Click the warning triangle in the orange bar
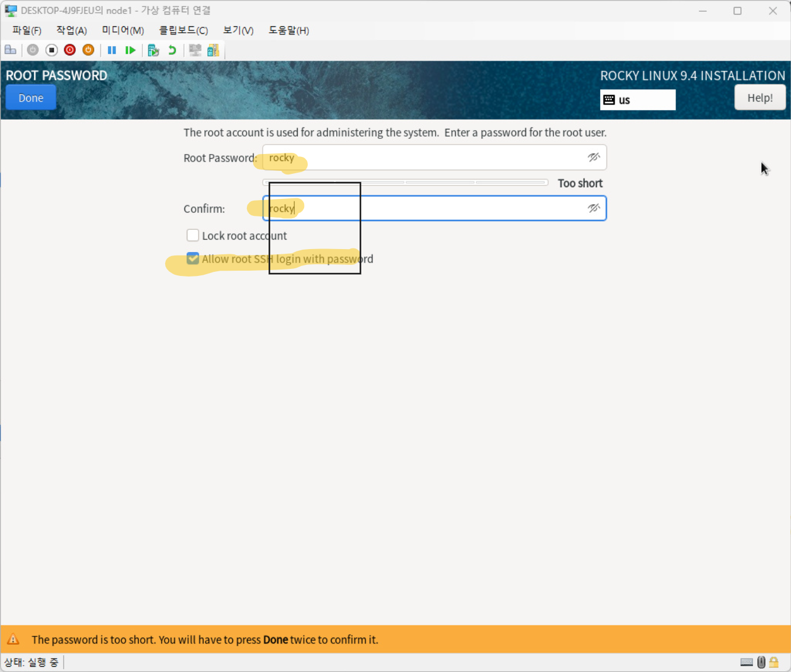 click(13, 639)
